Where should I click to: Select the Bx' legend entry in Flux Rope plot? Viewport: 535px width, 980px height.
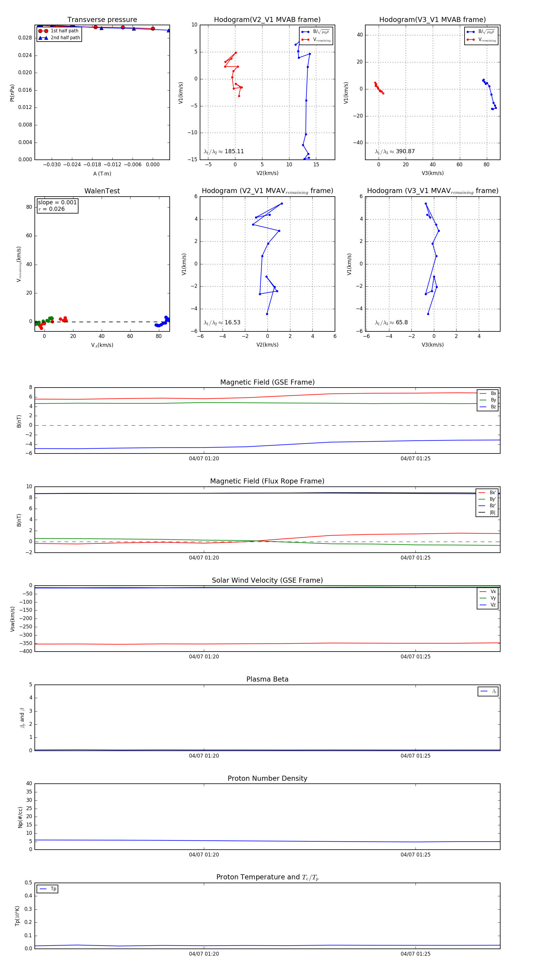pos(487,492)
